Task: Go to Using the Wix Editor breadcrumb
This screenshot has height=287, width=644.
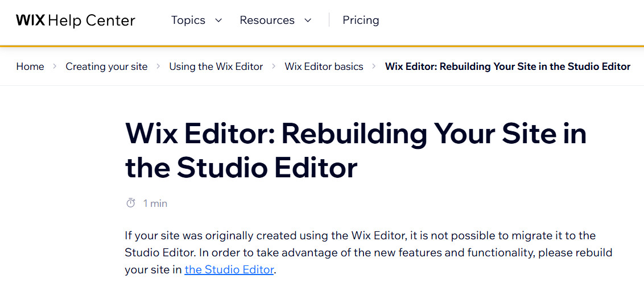Action: click(x=216, y=66)
